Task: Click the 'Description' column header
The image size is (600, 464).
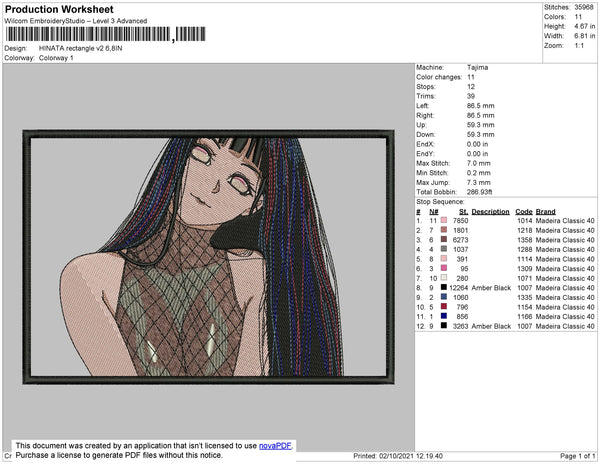Action: click(x=491, y=212)
